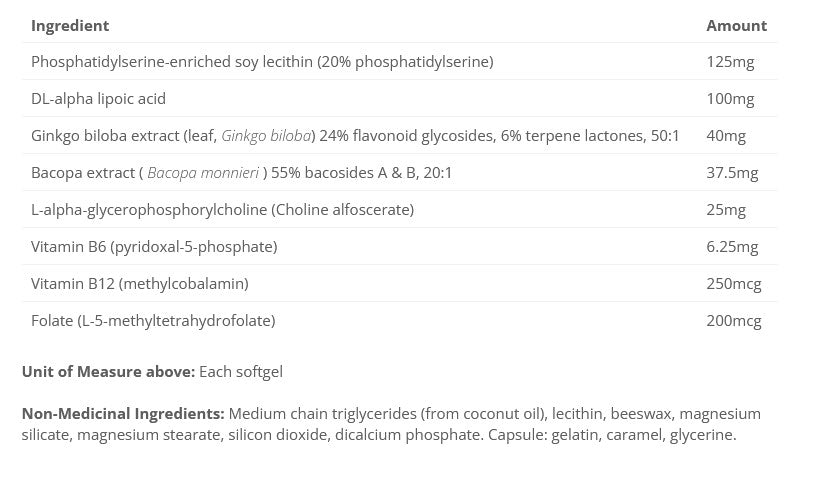Screen dimensions: 813x479
Task: Click the Non-Medicinal Ingredients heading
Action: click(x=123, y=414)
